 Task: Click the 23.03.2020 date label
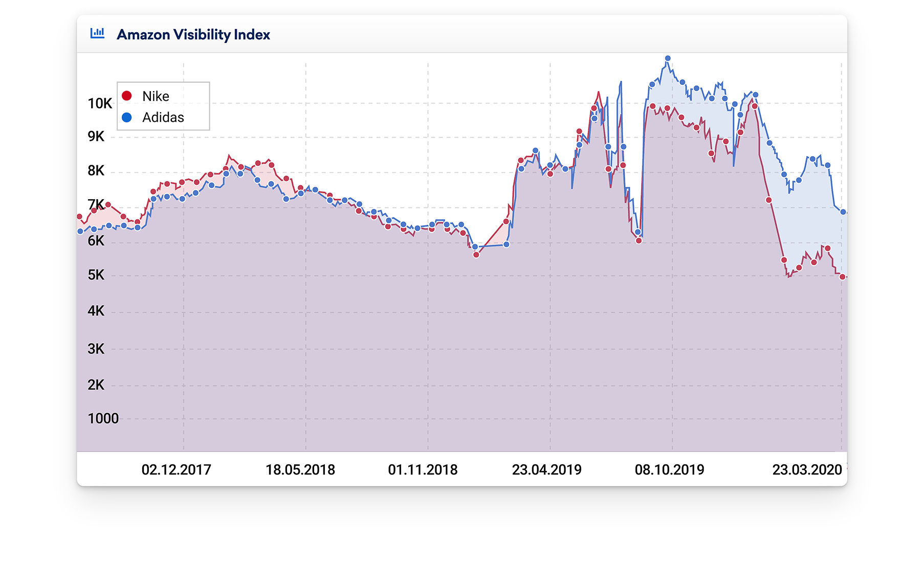click(807, 469)
